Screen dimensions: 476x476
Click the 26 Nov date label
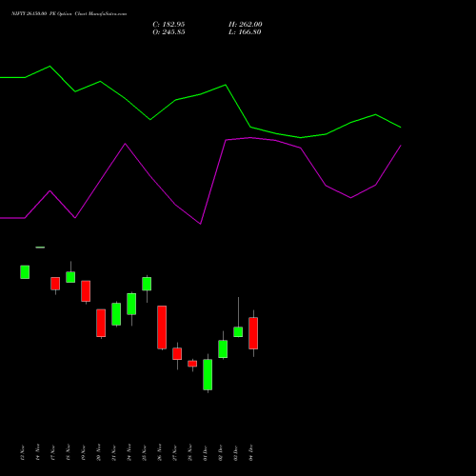159,452
